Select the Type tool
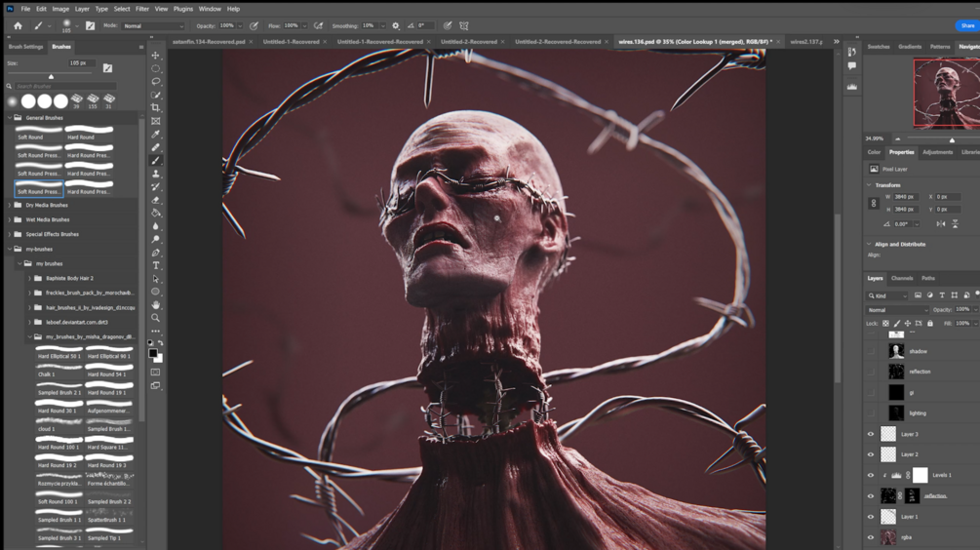The width and height of the screenshot is (980, 550). coord(156,265)
